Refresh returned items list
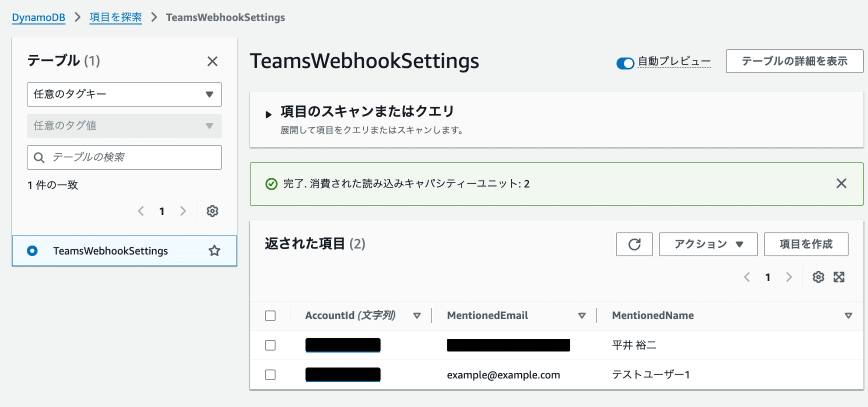Image resolution: width=868 pixels, height=407 pixels. click(x=634, y=244)
